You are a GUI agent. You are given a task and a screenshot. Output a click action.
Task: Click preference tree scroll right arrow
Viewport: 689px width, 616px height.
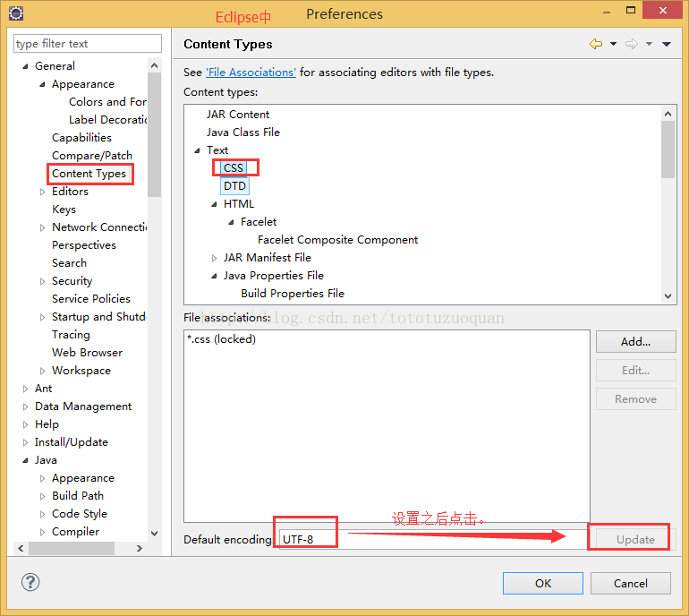[140, 548]
